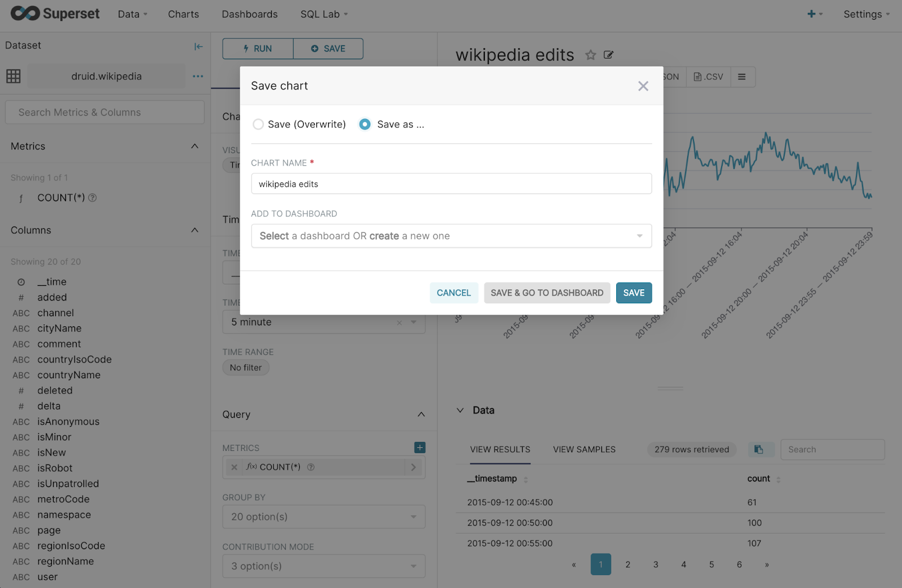Image resolution: width=902 pixels, height=588 pixels.
Task: Open the hamburger menu next to .CSV
Action: click(742, 77)
